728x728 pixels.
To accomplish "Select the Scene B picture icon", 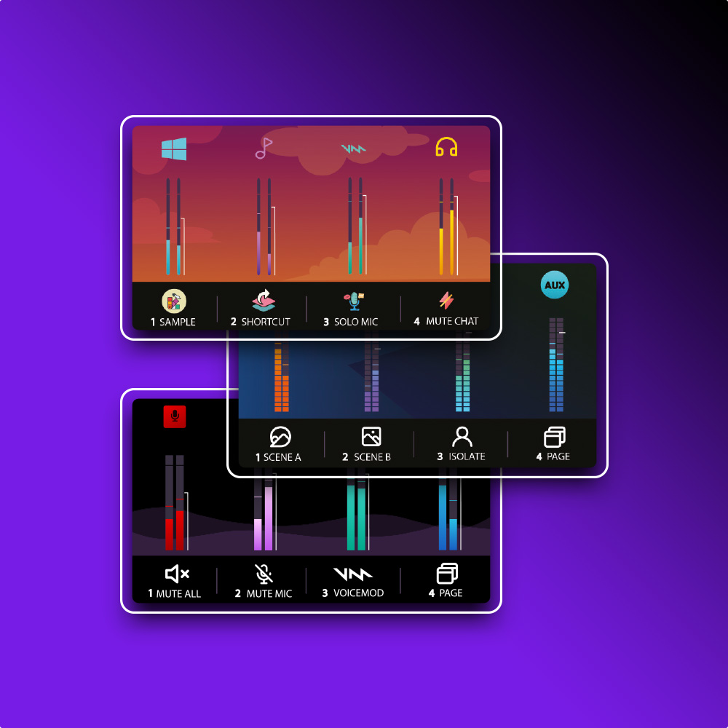I will (371, 437).
